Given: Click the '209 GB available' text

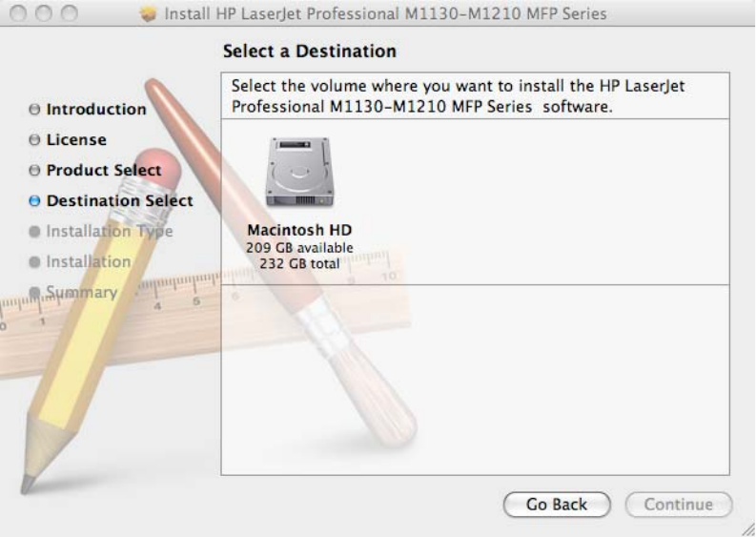Looking at the screenshot, I should 299,247.
